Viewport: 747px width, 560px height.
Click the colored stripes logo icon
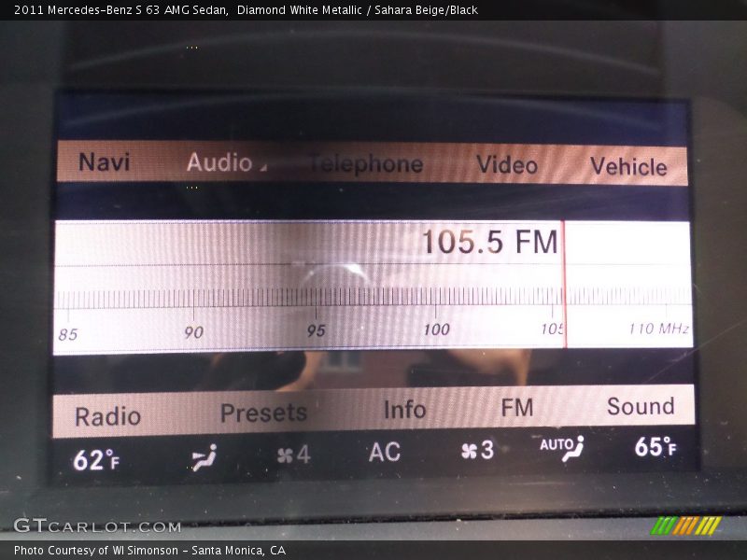tap(685, 525)
